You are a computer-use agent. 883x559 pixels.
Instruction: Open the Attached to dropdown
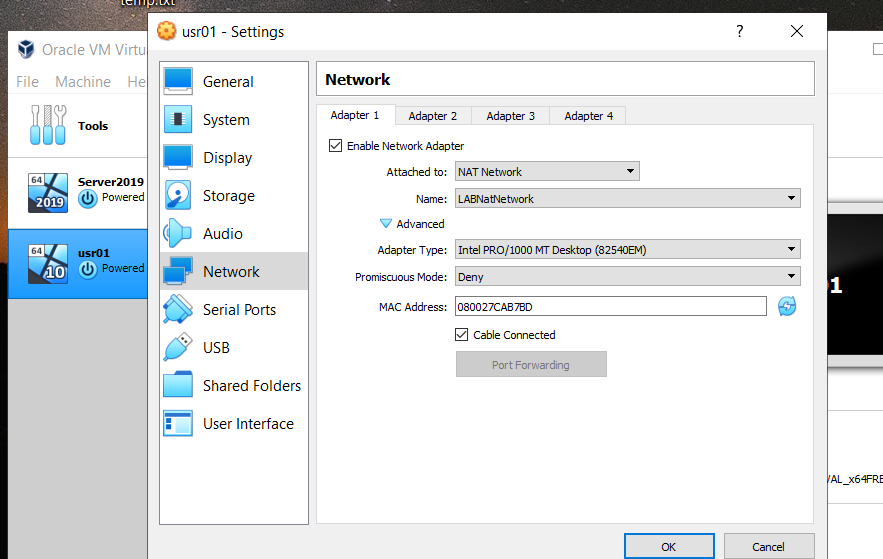pyautogui.click(x=547, y=172)
